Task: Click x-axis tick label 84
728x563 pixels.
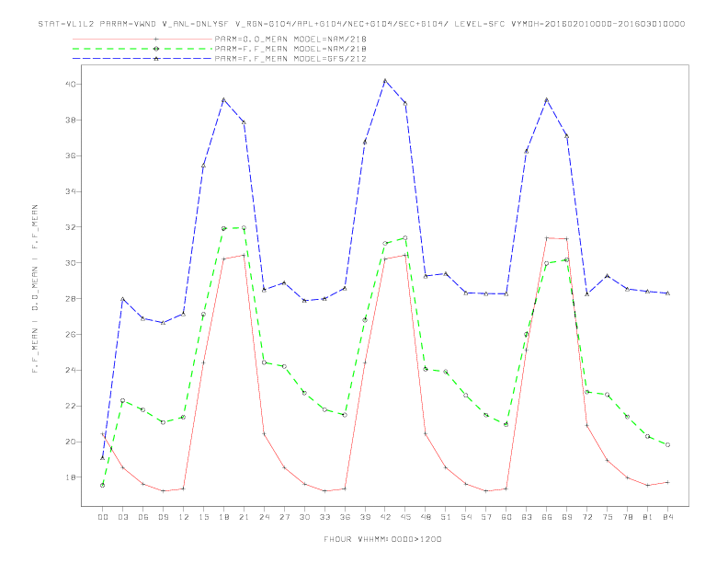Action: pos(667,517)
